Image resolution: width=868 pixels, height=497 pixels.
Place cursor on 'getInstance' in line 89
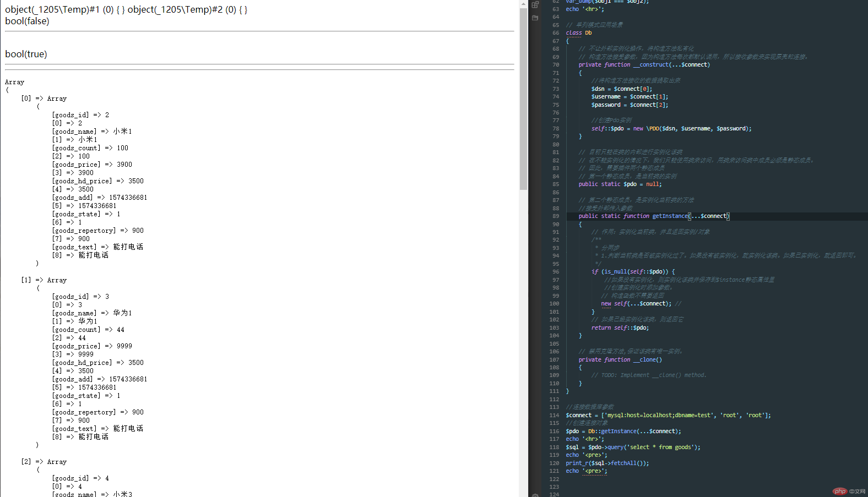670,216
